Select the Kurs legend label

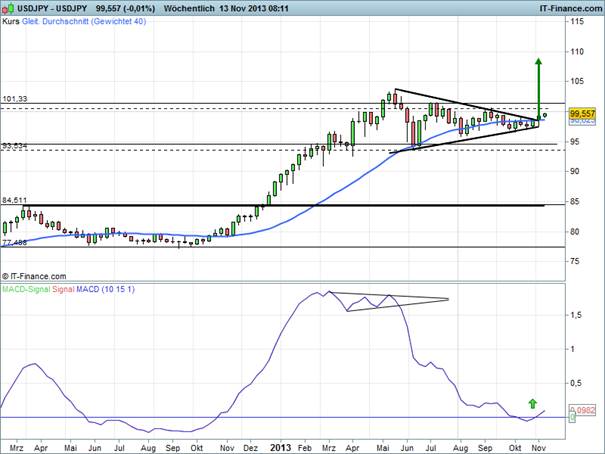[11, 21]
